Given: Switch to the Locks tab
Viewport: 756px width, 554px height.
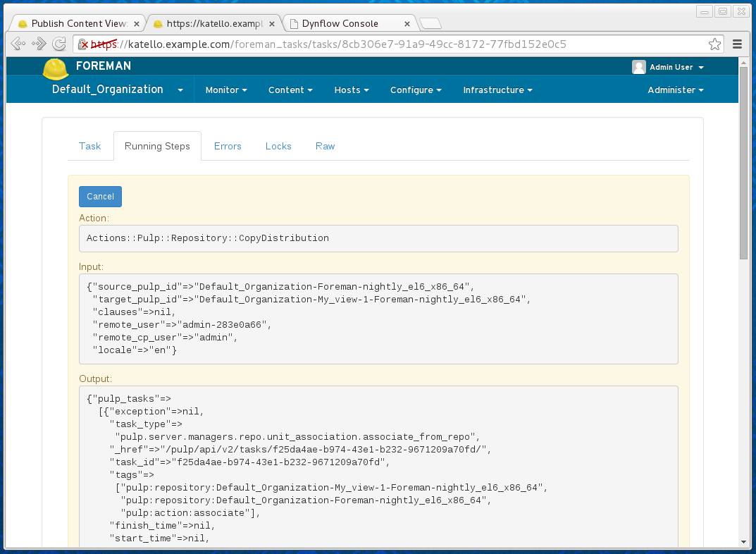Looking at the screenshot, I should click(278, 146).
